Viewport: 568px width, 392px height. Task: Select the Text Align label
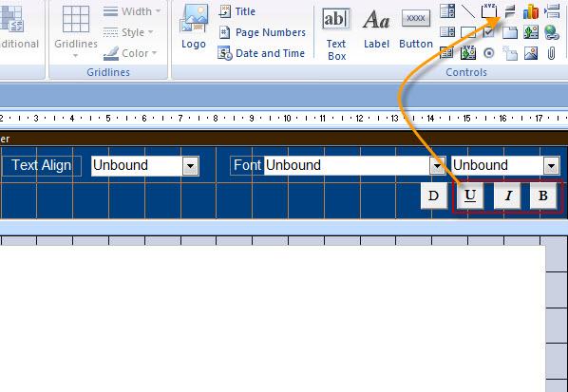click(x=42, y=166)
